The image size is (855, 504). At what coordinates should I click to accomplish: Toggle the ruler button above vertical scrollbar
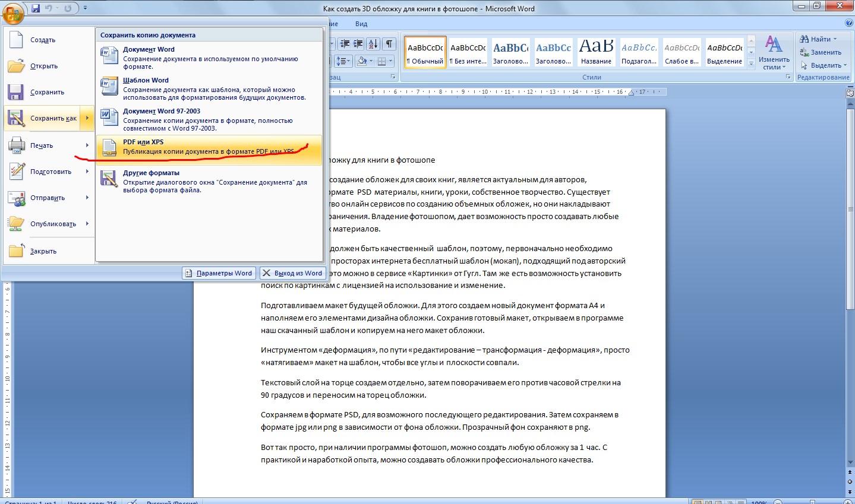pos(850,93)
